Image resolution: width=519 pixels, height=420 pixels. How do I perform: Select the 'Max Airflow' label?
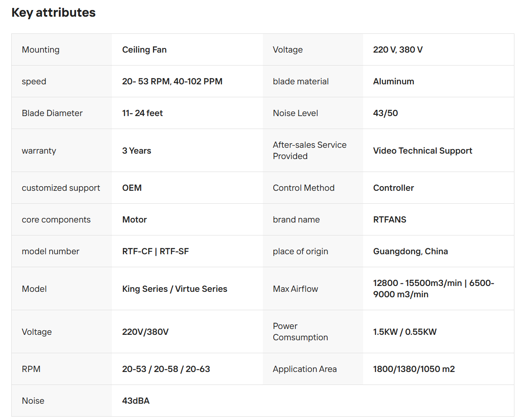pos(295,289)
